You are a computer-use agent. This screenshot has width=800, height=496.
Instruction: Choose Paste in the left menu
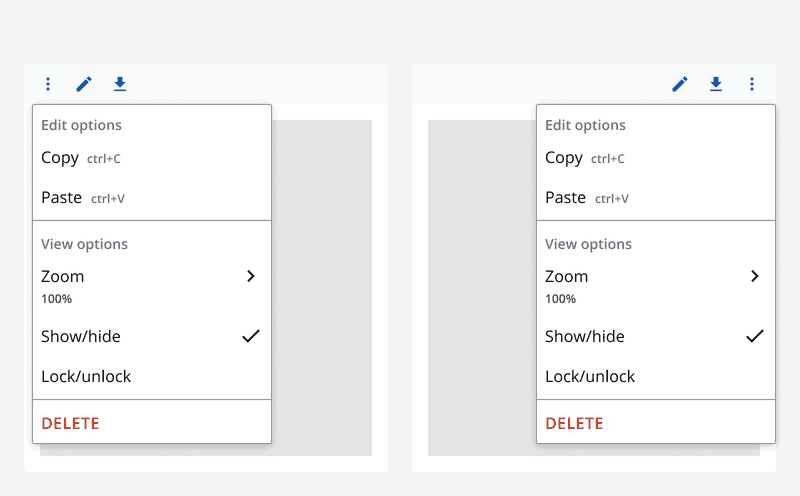pos(62,198)
